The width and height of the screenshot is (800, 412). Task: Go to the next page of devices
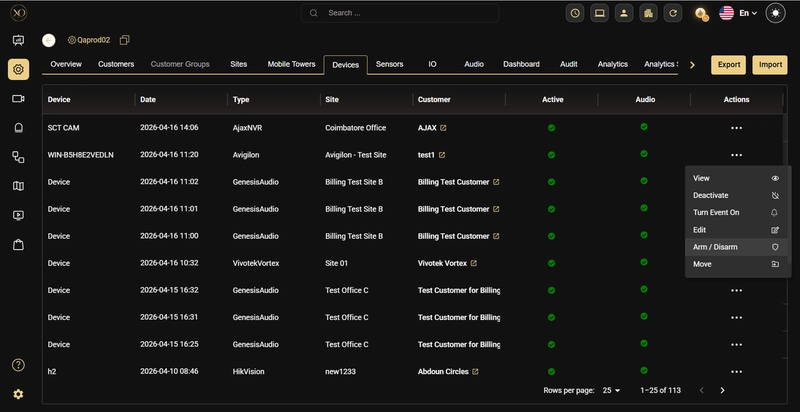click(x=722, y=390)
